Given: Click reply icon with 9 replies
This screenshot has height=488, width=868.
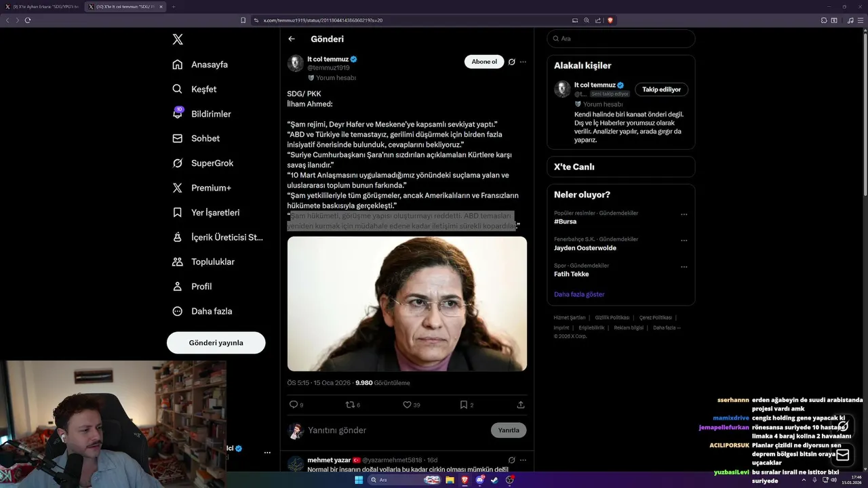Looking at the screenshot, I should 294,405.
